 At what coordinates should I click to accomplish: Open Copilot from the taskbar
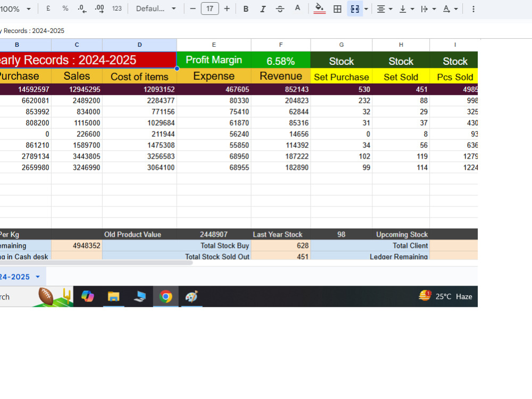[88, 296]
